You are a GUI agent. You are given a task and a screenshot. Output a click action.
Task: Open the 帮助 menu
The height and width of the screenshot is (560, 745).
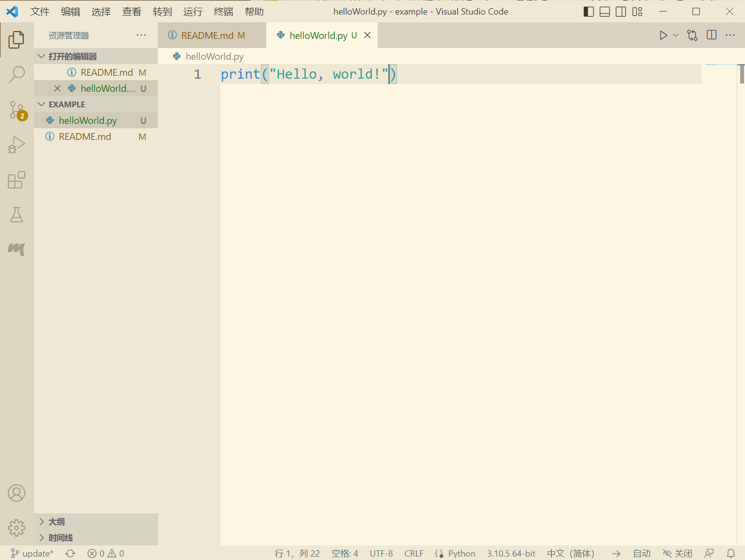pyautogui.click(x=254, y=12)
